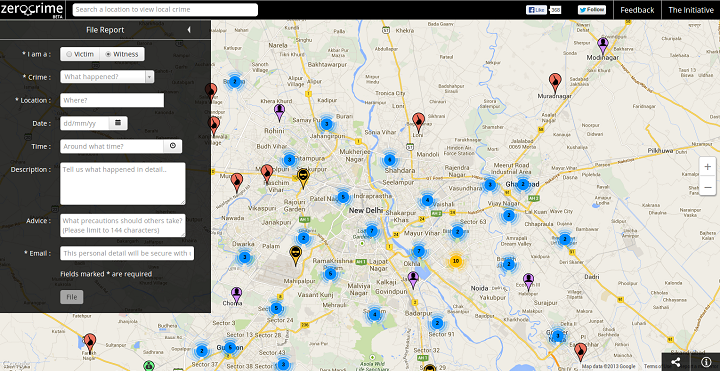
Task: Click the purple person marker at Modinagar
Action: pyautogui.click(x=603, y=45)
